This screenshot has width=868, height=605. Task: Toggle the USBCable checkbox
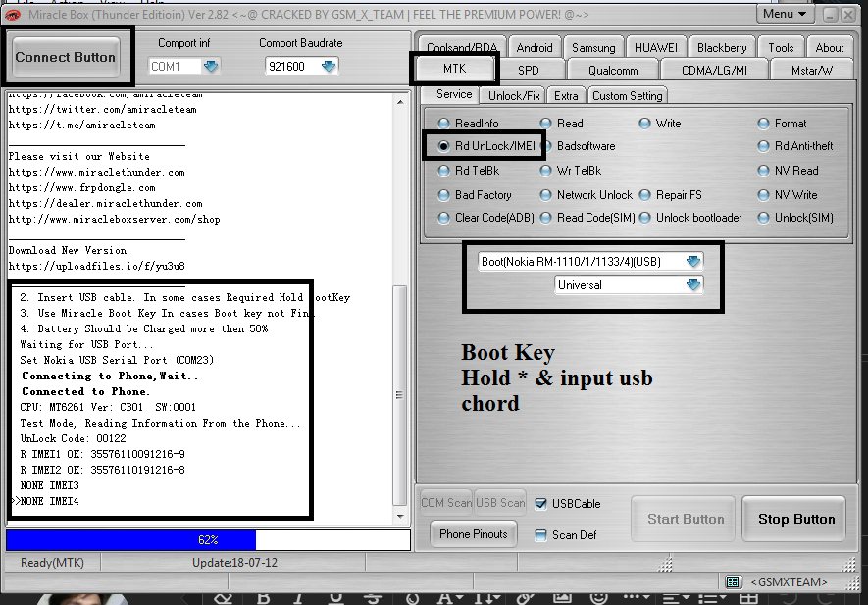click(x=540, y=504)
